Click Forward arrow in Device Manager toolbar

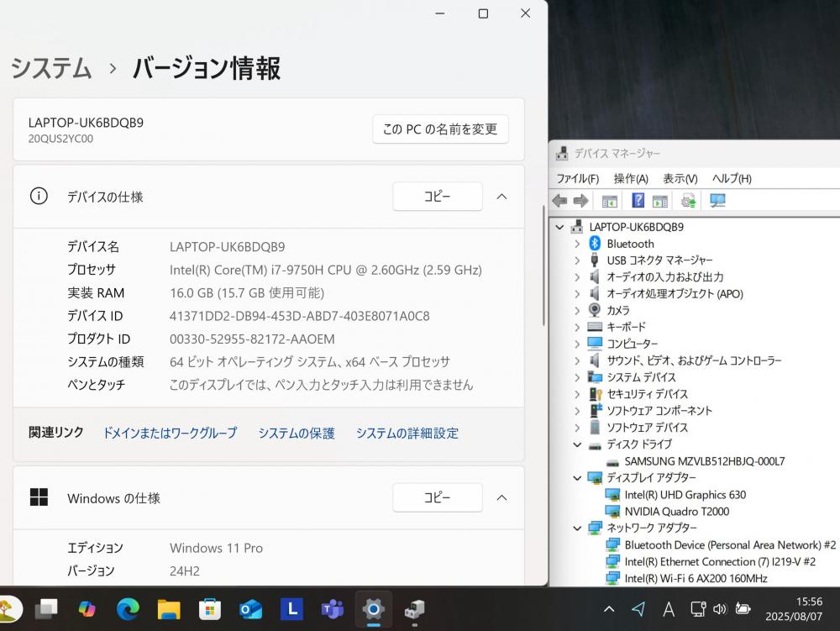(x=580, y=201)
